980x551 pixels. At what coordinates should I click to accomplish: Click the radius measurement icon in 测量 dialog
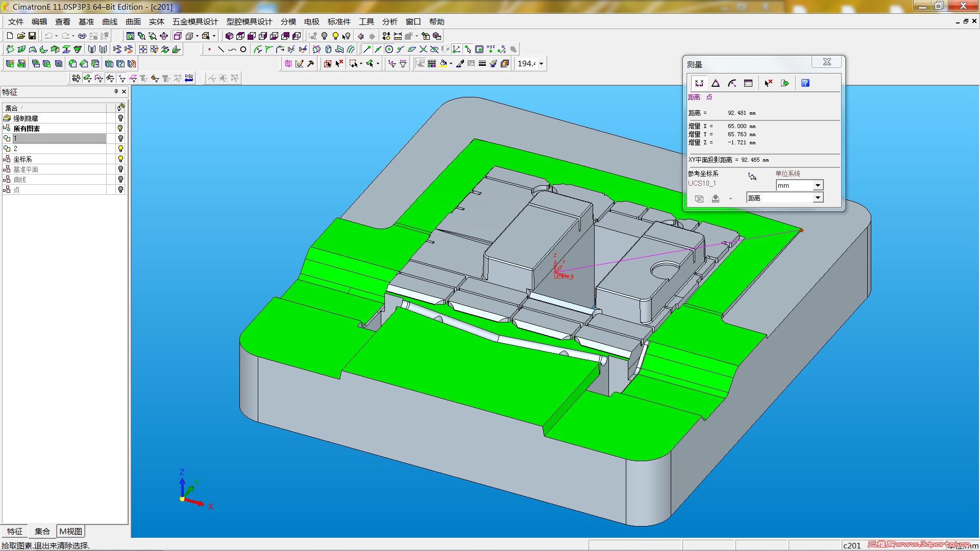732,83
